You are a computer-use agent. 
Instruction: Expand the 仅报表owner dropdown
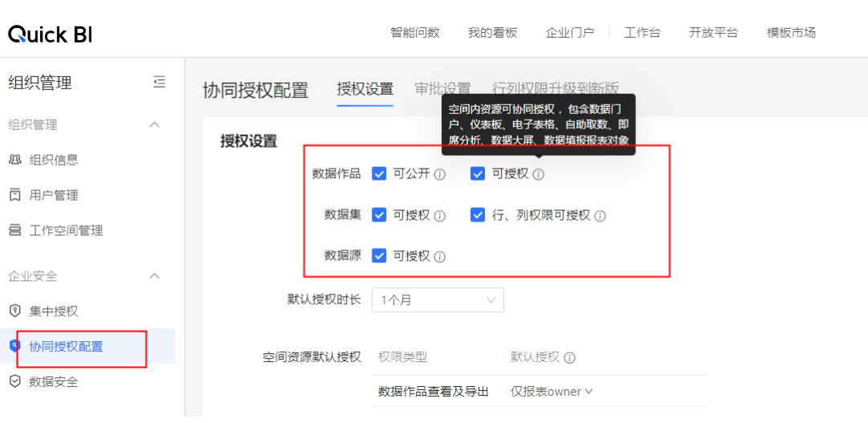(x=552, y=392)
